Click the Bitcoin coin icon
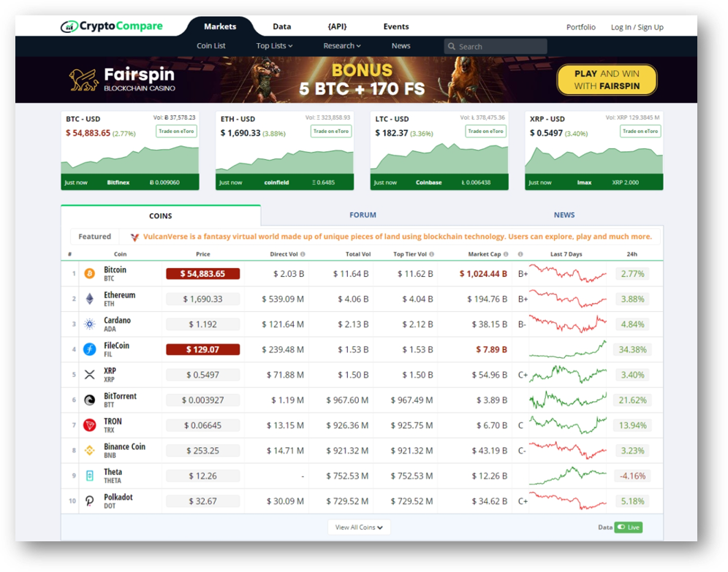728x572 pixels. pos(90,274)
